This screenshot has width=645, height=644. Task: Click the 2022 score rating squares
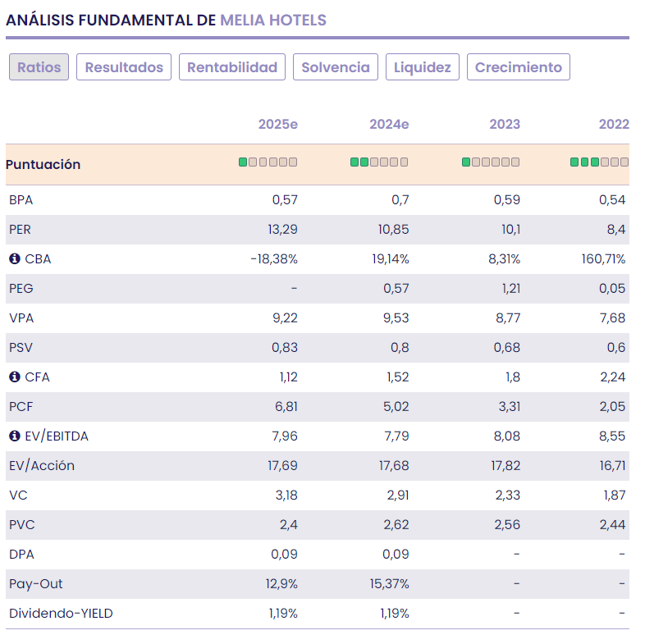599,162
